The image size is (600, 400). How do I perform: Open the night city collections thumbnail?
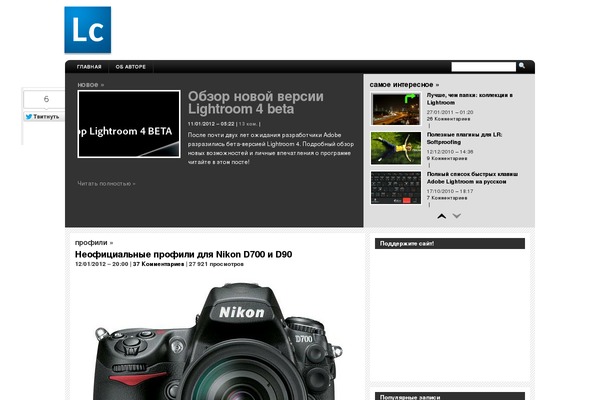pos(396,109)
